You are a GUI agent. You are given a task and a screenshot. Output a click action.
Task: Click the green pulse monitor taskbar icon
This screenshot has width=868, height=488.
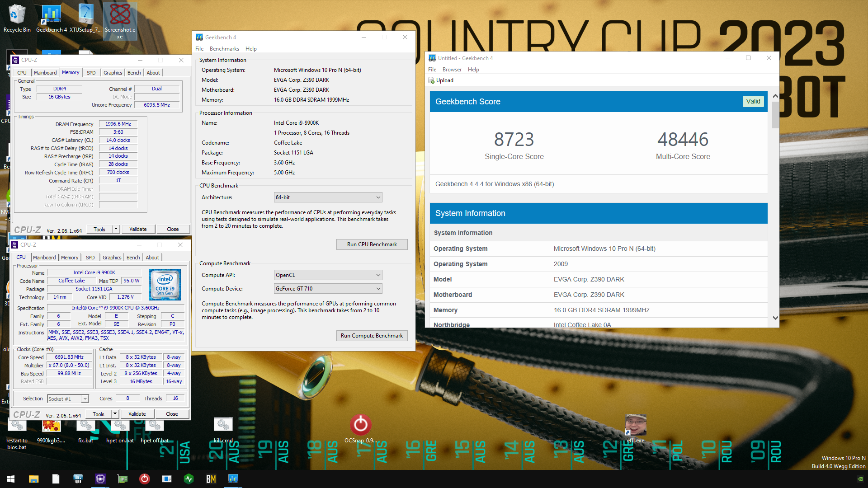[189, 479]
